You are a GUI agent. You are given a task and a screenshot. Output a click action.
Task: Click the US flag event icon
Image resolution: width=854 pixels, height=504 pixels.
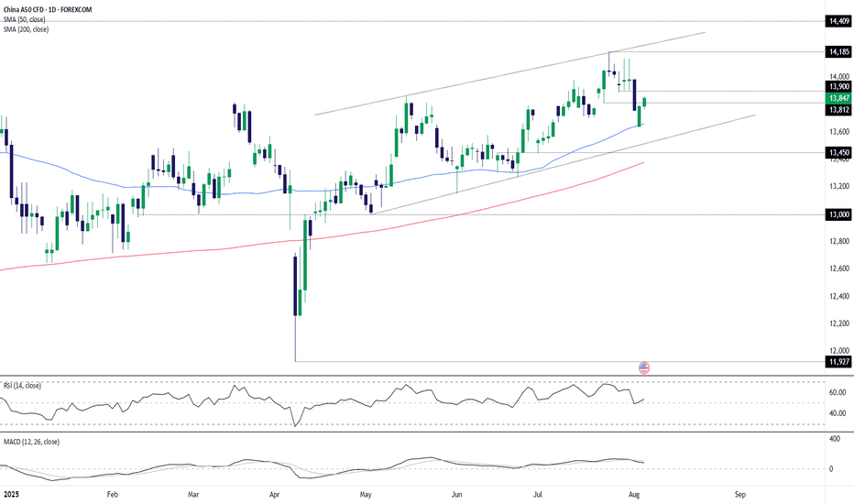[x=644, y=367]
